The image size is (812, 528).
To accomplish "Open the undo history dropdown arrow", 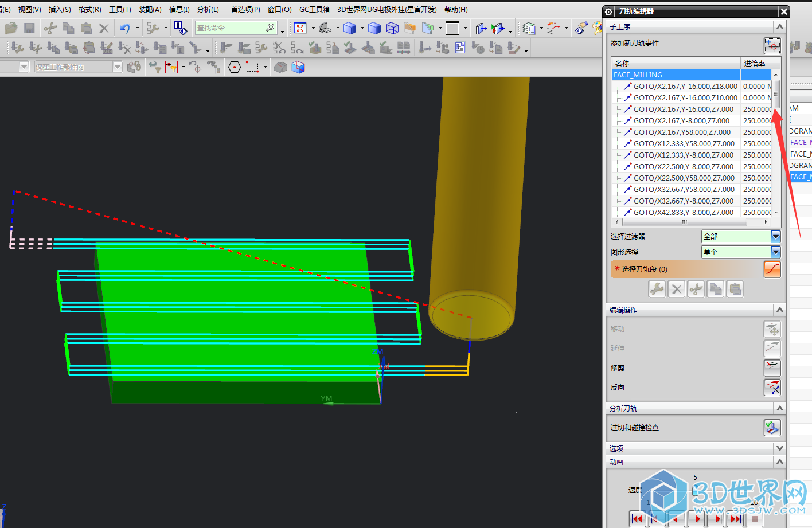I will pyautogui.click(x=138, y=28).
